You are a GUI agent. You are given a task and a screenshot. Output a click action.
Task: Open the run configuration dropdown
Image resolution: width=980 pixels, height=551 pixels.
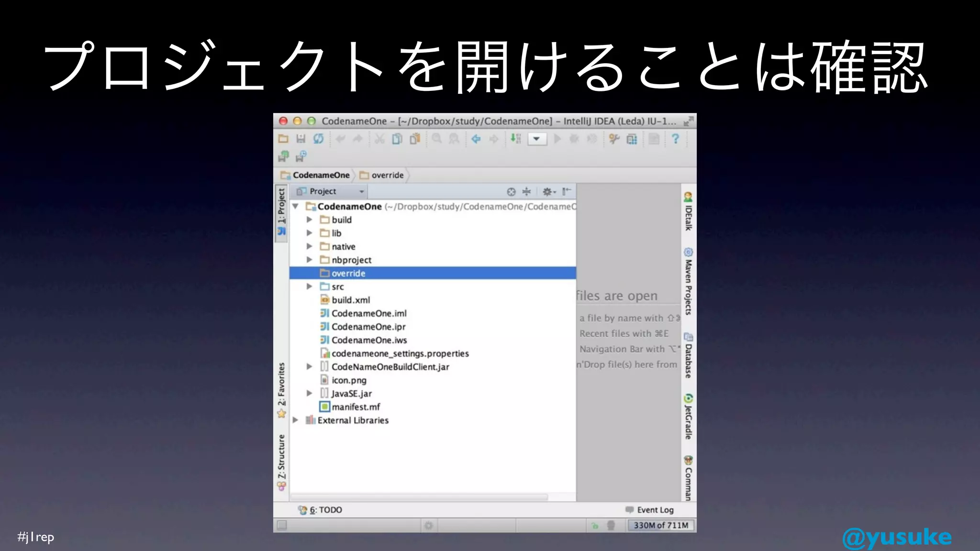click(x=537, y=139)
